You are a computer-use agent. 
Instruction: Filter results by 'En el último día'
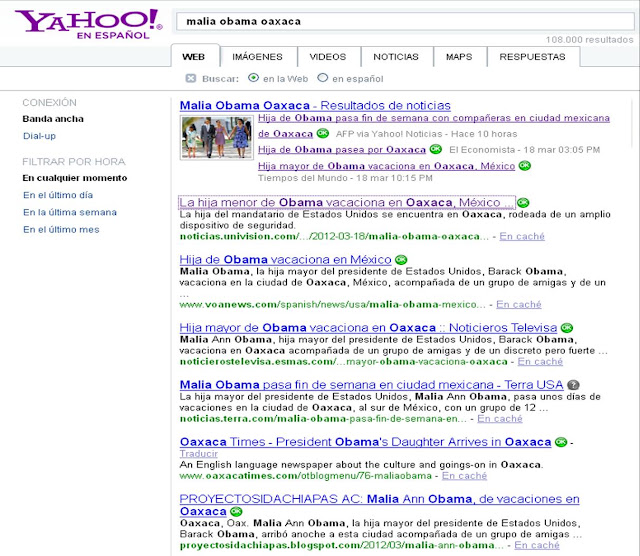click(58, 195)
